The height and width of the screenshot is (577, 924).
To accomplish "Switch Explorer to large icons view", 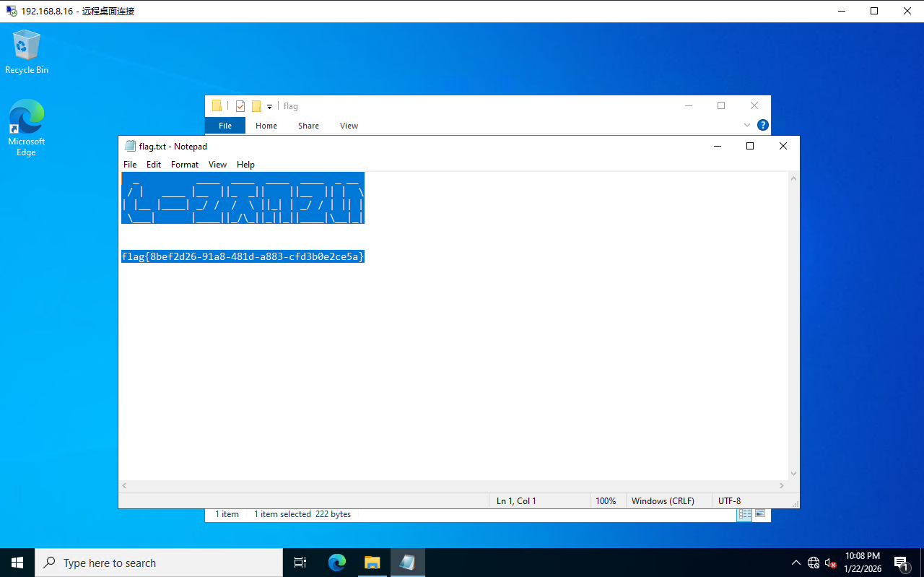I will point(760,514).
